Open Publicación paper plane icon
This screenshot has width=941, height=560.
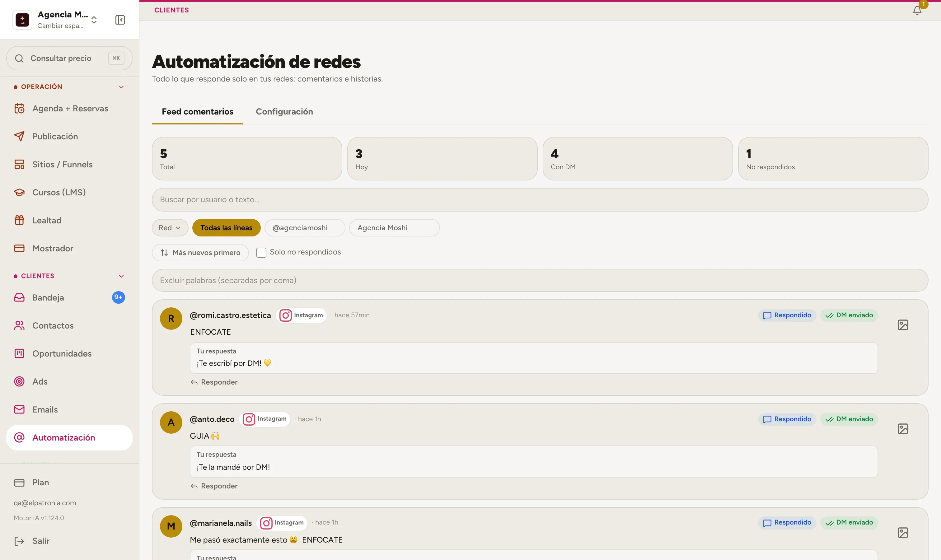19,137
